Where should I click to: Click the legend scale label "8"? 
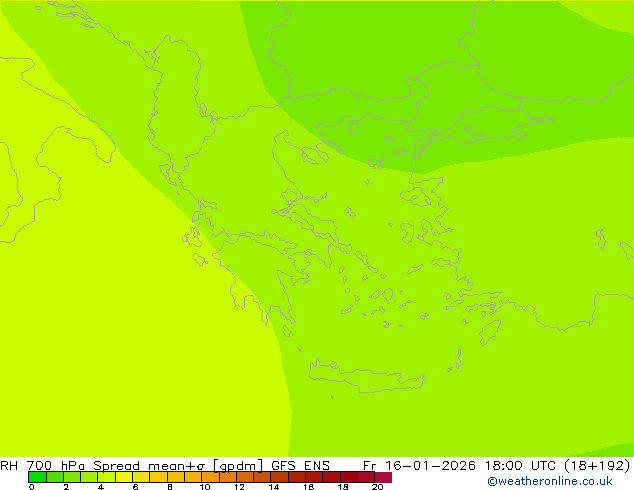pos(170,487)
